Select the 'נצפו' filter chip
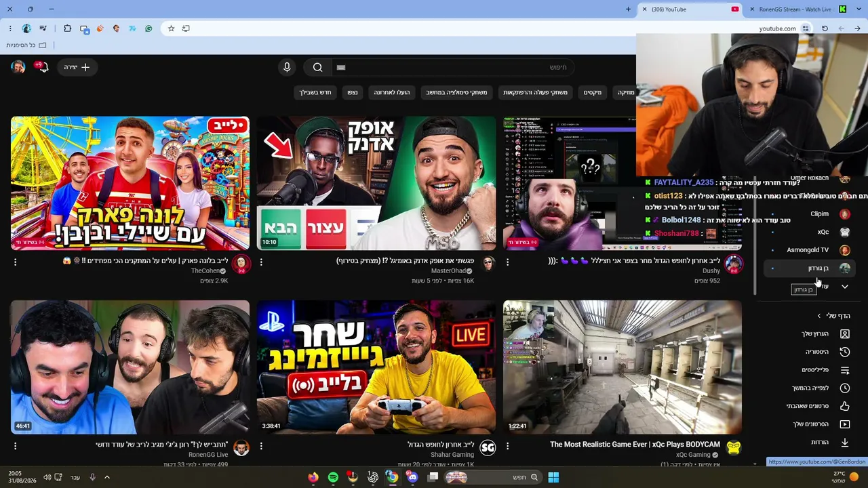 (x=353, y=92)
